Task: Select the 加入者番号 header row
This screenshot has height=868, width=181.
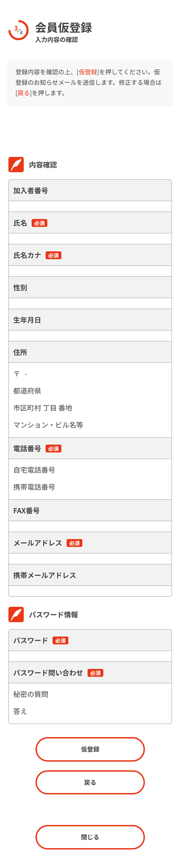Action: point(90,191)
